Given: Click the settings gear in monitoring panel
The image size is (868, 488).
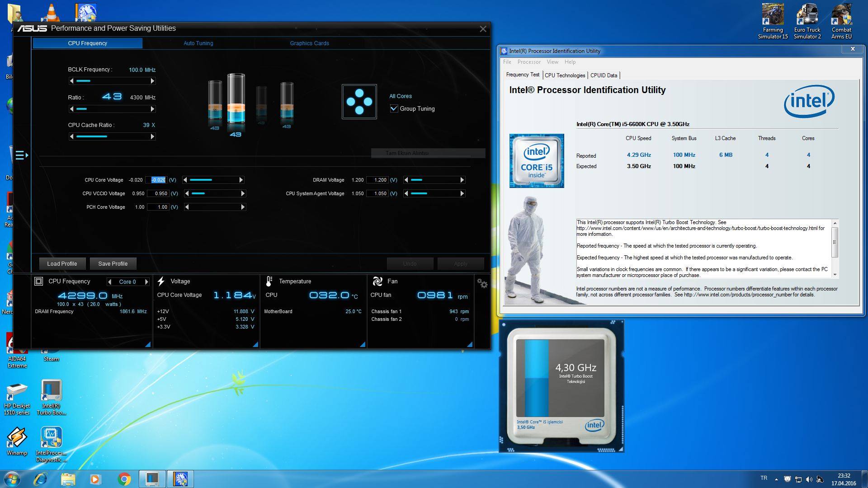Looking at the screenshot, I should tap(482, 283).
